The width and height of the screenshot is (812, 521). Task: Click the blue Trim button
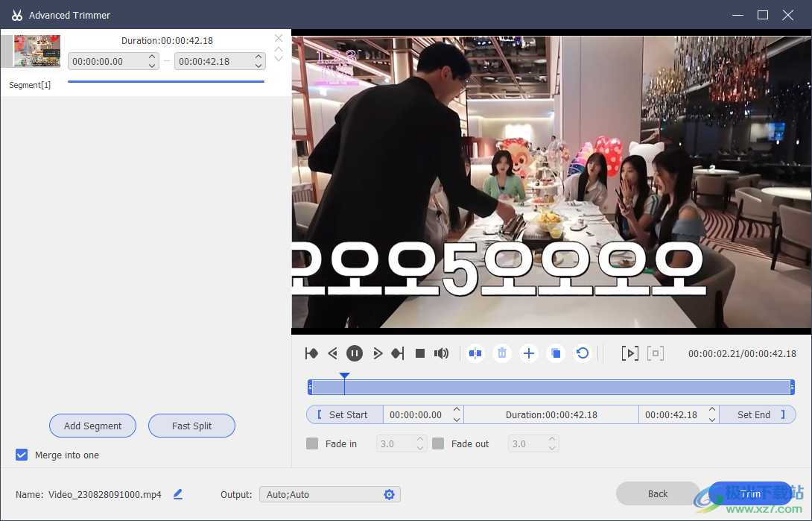pyautogui.click(x=750, y=494)
